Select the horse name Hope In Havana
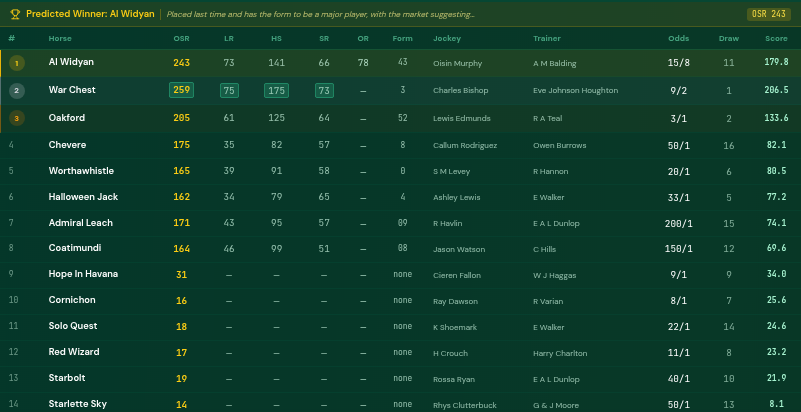Image resolution: width=801 pixels, height=412 pixels. tap(83, 274)
